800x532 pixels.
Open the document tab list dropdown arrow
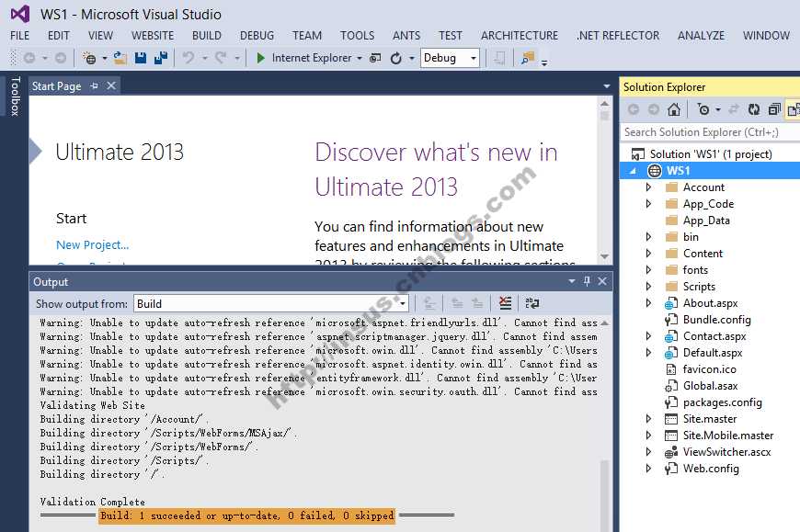click(607, 86)
